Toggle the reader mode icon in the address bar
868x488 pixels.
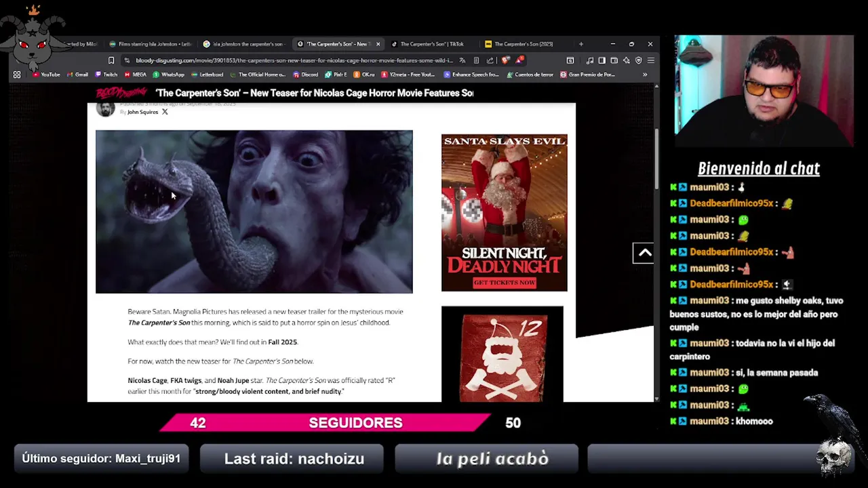tap(476, 60)
